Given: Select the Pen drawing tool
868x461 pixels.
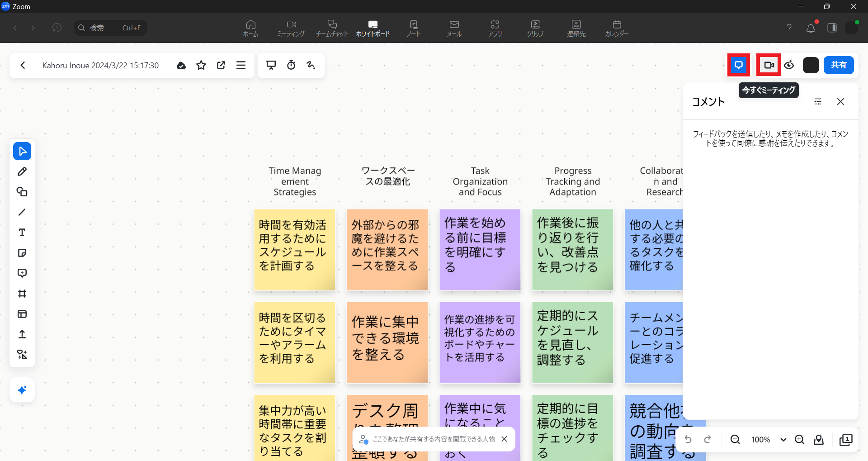Looking at the screenshot, I should point(22,171).
